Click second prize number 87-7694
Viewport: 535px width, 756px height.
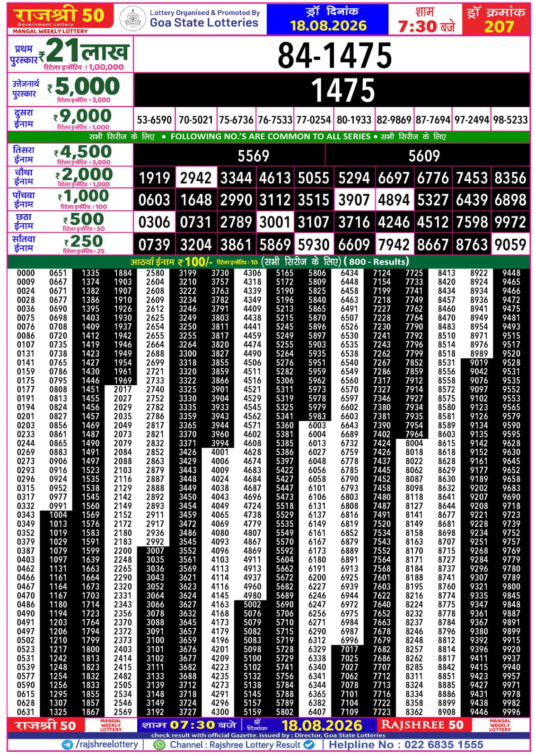tap(433, 120)
